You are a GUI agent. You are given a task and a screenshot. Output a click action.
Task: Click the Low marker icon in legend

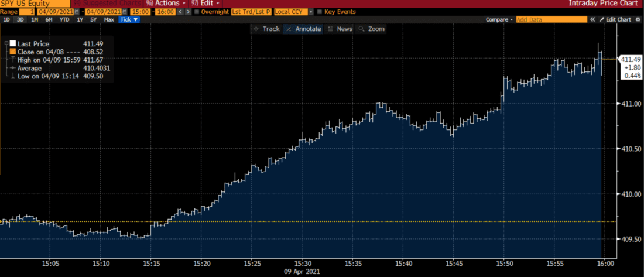[x=13, y=77]
